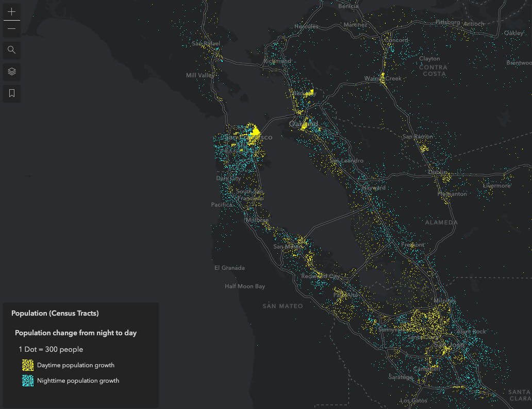Viewport: 532px width, 409px height.
Task: Open the map search tool
Action: pyautogui.click(x=11, y=50)
